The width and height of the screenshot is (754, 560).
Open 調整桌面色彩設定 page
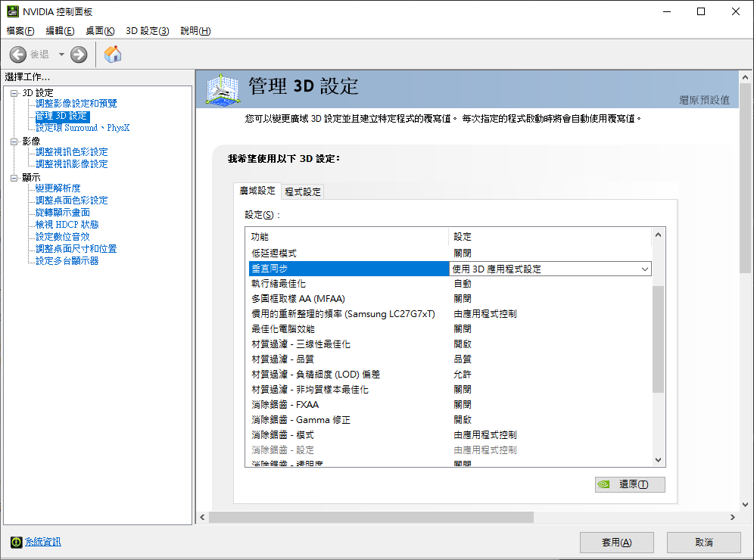click(x=72, y=200)
